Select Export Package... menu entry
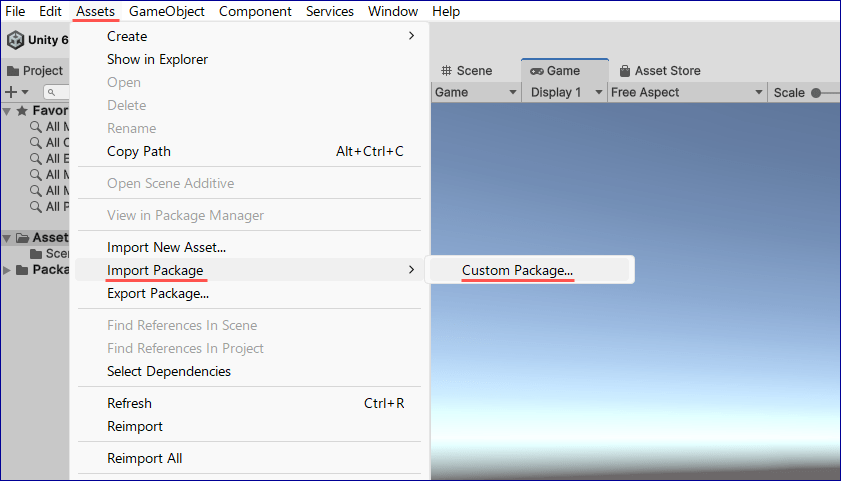Viewport: 841px width, 481px height. (158, 293)
